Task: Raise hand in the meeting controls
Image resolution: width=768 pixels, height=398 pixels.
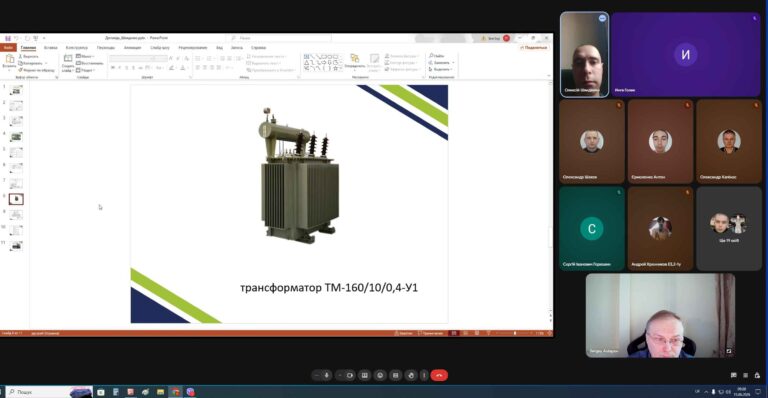Action: coord(410,375)
